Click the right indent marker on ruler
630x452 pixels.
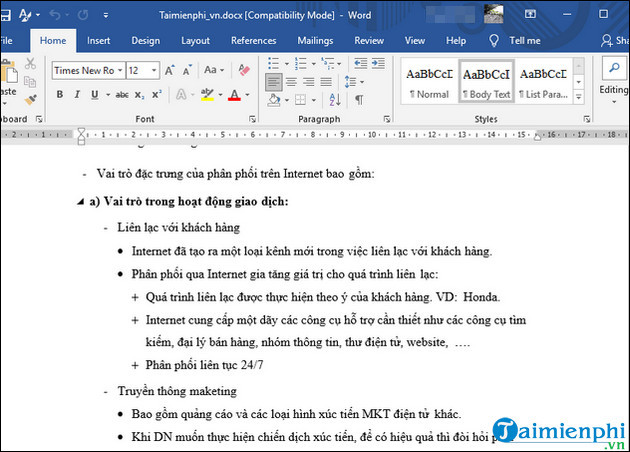tap(537, 137)
